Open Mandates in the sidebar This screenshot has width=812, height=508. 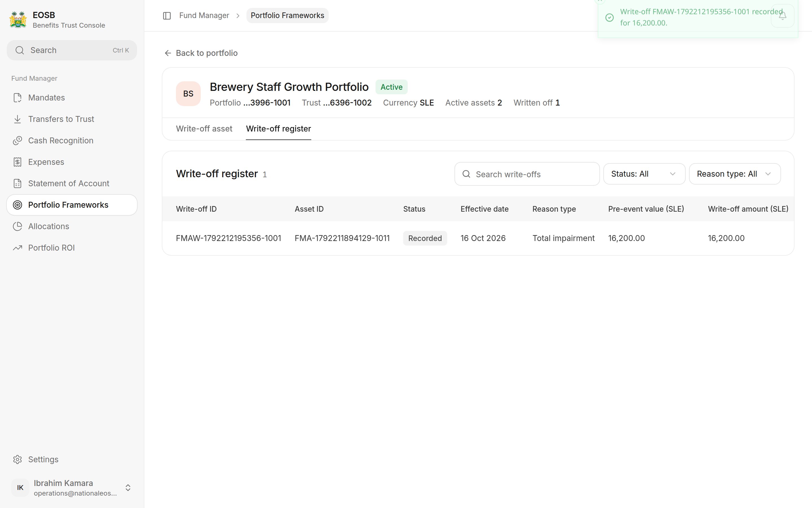click(72, 98)
